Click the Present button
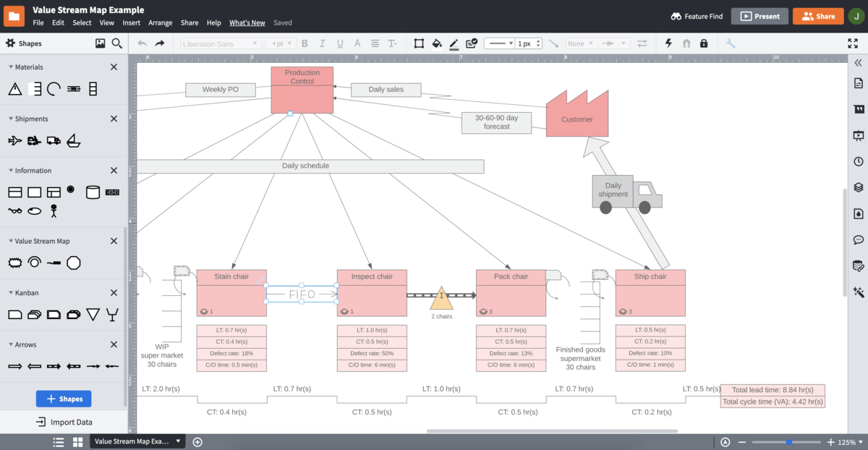The image size is (868, 450). (x=759, y=16)
